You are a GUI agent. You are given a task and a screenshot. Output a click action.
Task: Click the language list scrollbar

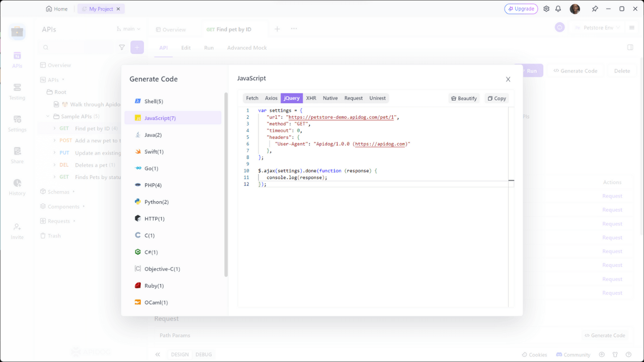[226, 185]
